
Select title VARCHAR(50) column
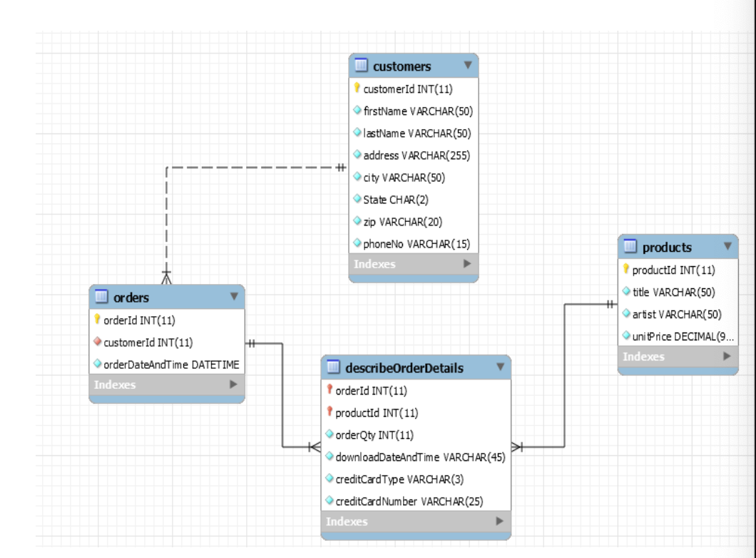point(678,293)
